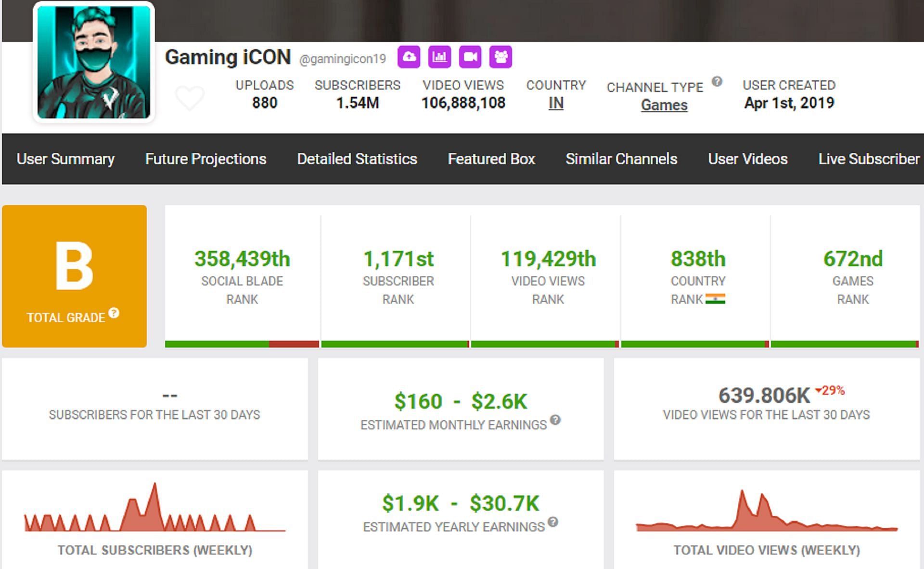Click the India flag icon

[x=715, y=299]
